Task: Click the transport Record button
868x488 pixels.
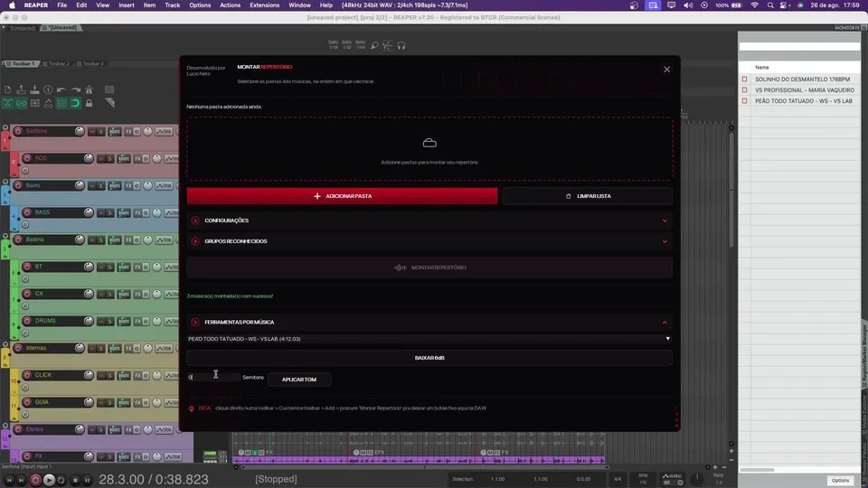Action: [x=35, y=480]
